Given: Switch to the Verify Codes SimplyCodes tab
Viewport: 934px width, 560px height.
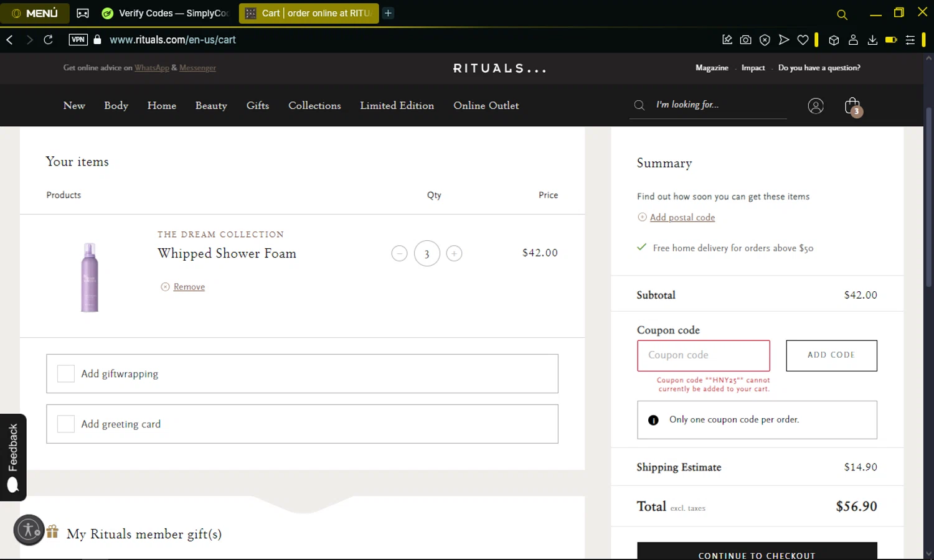Looking at the screenshot, I should pyautogui.click(x=166, y=13).
